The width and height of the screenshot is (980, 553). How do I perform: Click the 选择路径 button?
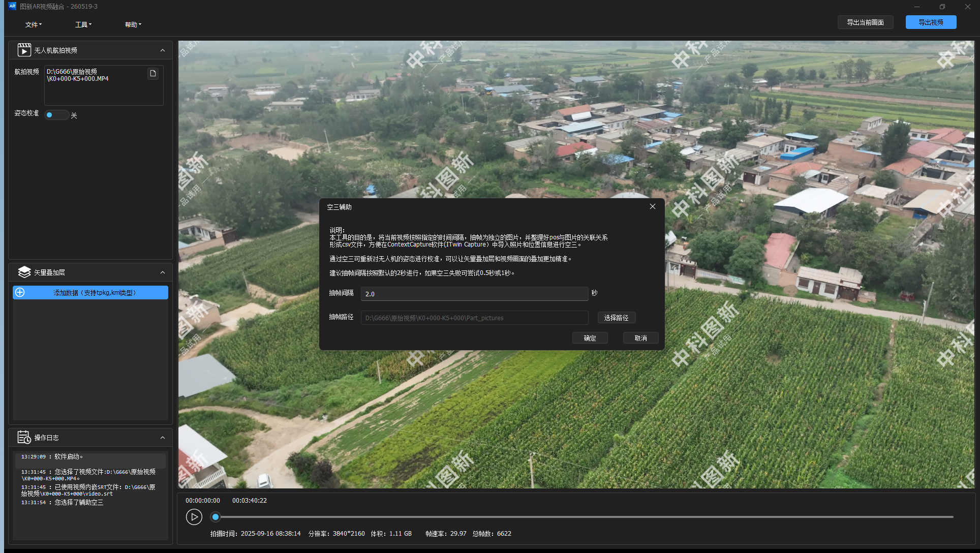616,318
